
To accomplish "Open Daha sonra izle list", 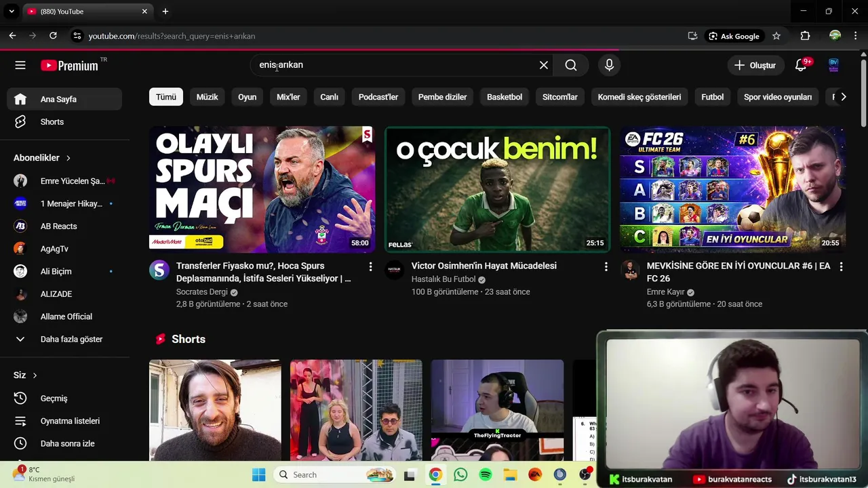I will [x=65, y=443].
